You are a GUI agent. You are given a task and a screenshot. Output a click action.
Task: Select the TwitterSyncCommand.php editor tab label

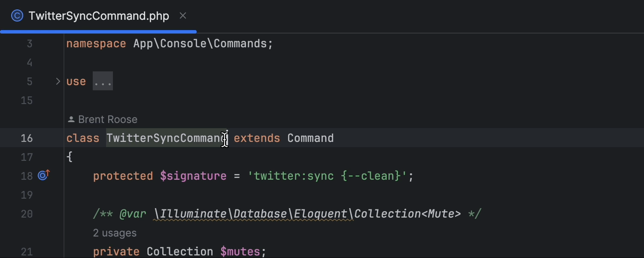[x=98, y=16]
